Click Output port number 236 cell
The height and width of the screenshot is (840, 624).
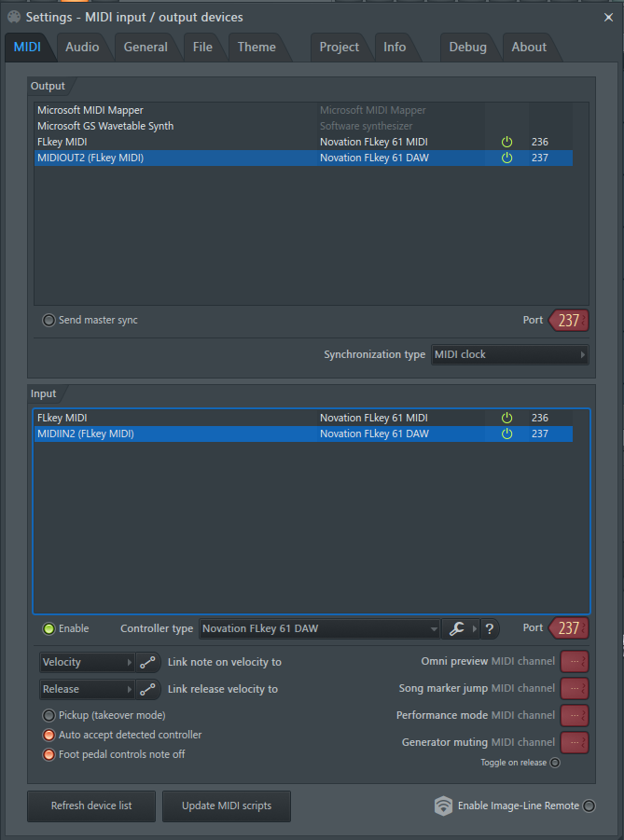pyautogui.click(x=540, y=142)
